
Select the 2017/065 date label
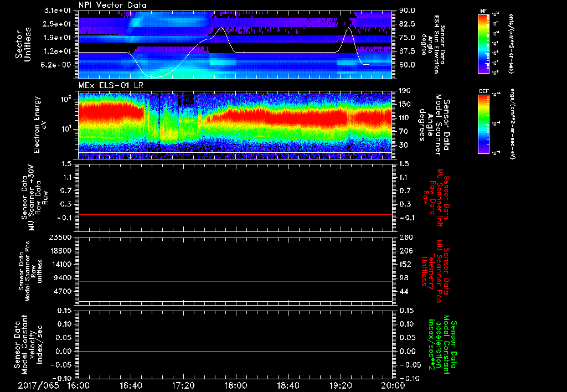coord(39,385)
